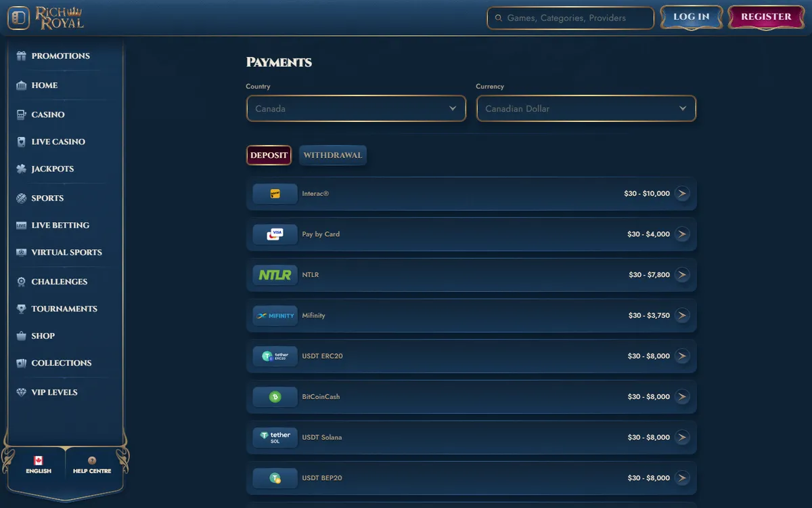Click the Jackpots clover icon
This screenshot has width=812, height=508.
(x=21, y=169)
